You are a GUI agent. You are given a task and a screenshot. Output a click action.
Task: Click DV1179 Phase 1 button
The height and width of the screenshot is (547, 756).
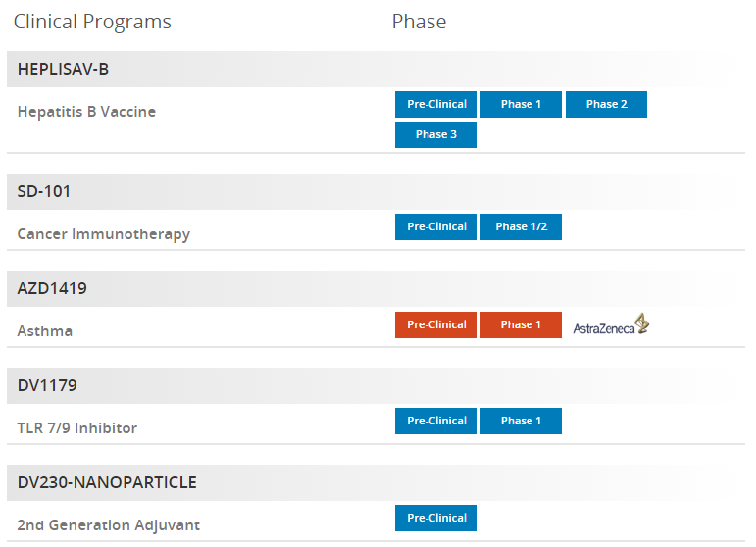522,421
